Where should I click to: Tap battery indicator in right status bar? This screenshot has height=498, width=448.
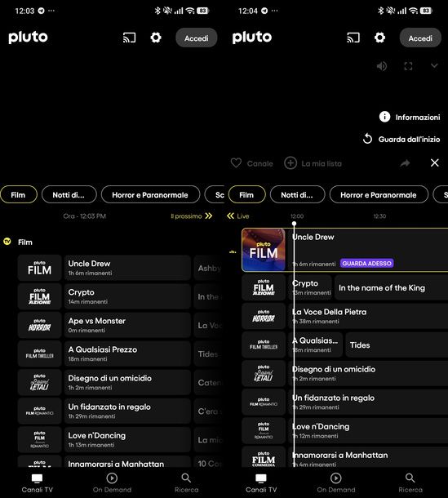click(426, 11)
